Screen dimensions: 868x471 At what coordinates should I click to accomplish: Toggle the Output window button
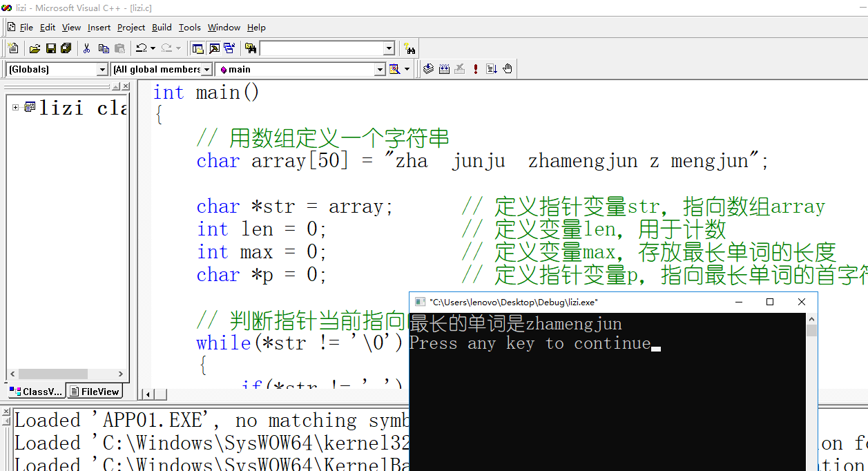214,48
